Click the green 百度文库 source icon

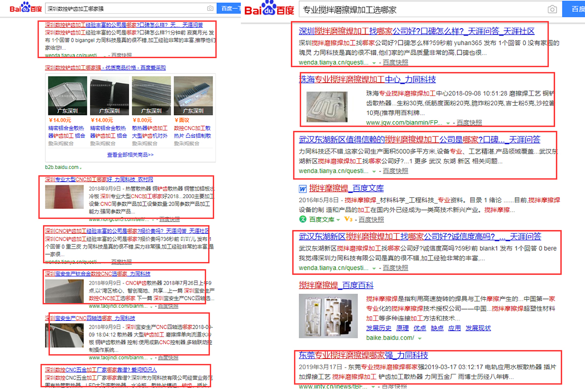tap(302, 220)
